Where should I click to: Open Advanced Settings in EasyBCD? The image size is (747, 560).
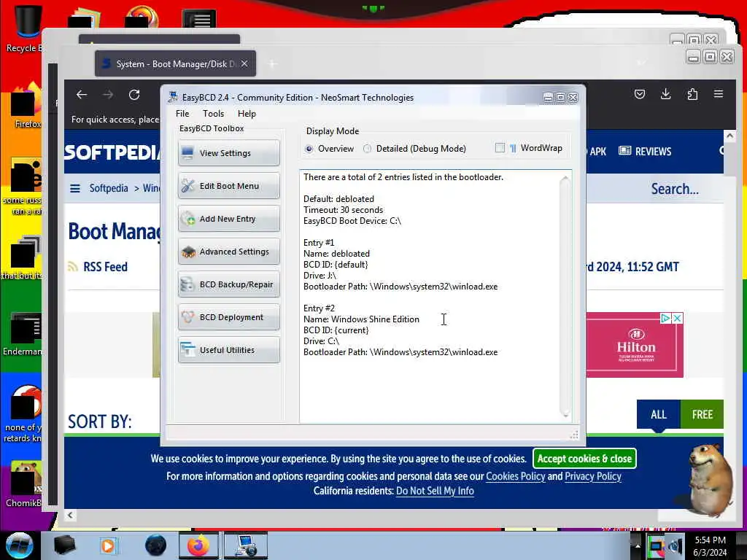228,252
